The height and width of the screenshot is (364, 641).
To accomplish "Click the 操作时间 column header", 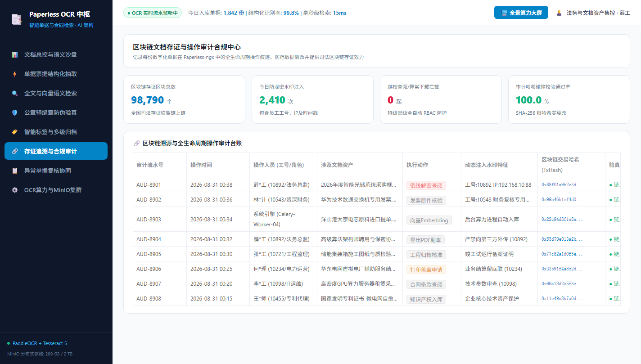I will pos(218,165).
